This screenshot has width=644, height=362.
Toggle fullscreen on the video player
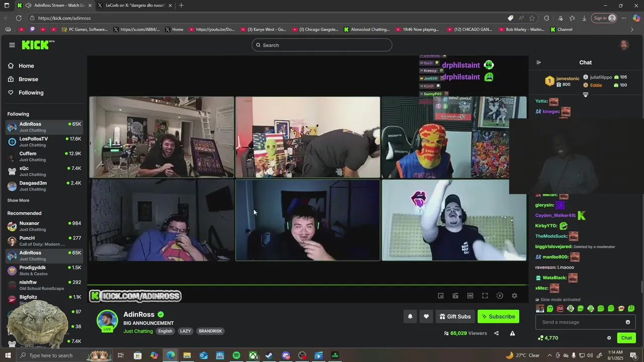[485, 296]
